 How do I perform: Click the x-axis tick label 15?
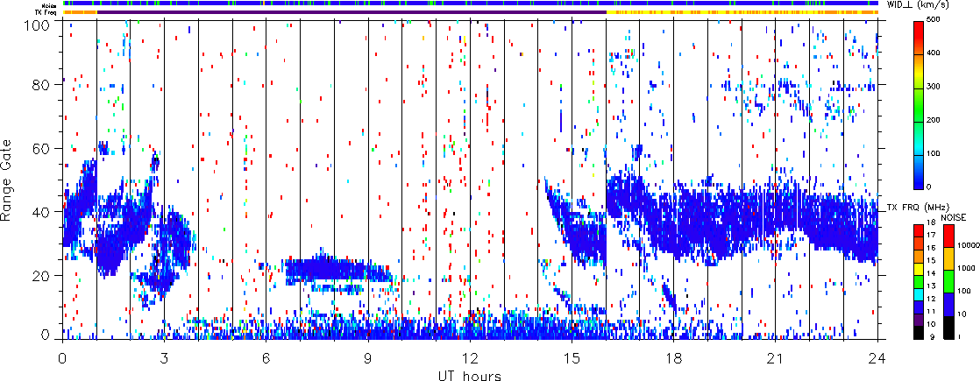pos(572,358)
